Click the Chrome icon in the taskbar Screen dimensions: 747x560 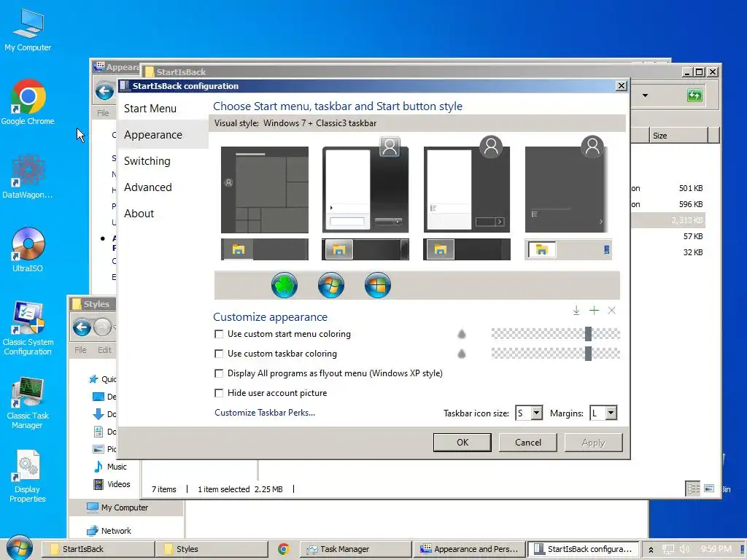(x=284, y=549)
